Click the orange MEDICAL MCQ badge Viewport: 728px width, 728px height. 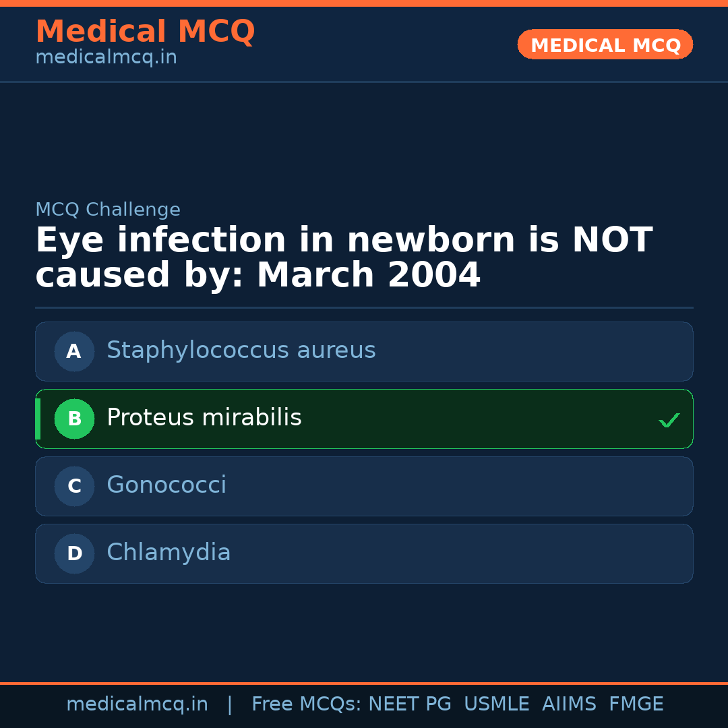(x=605, y=44)
